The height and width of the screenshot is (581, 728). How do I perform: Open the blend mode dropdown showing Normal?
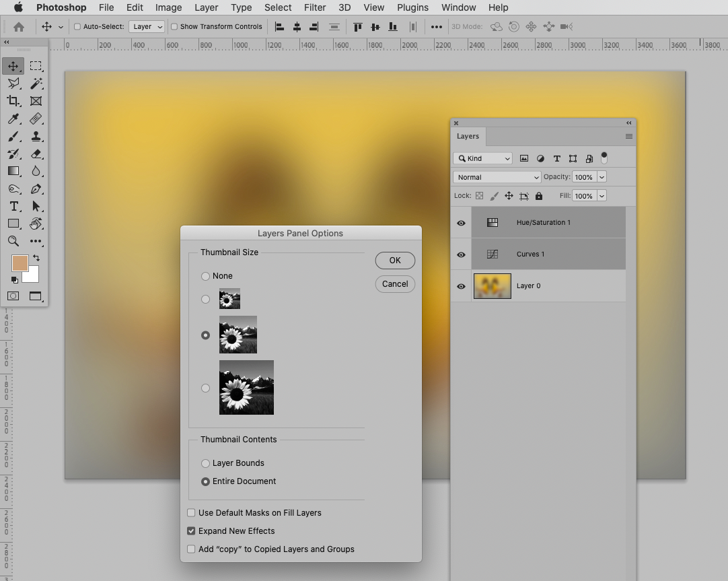click(496, 176)
